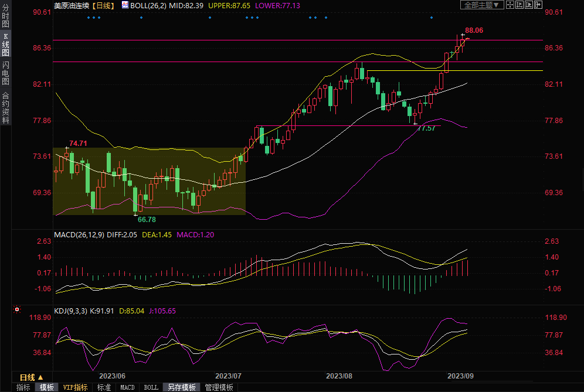Click the yellow highlighted consolidation rectangle
The width and height of the screenshot is (584, 392).
149,180
